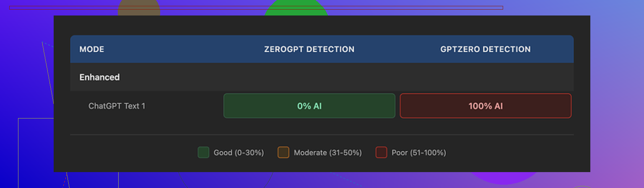Click the green Good legend swatch
The height and width of the screenshot is (188, 644).
(x=203, y=152)
